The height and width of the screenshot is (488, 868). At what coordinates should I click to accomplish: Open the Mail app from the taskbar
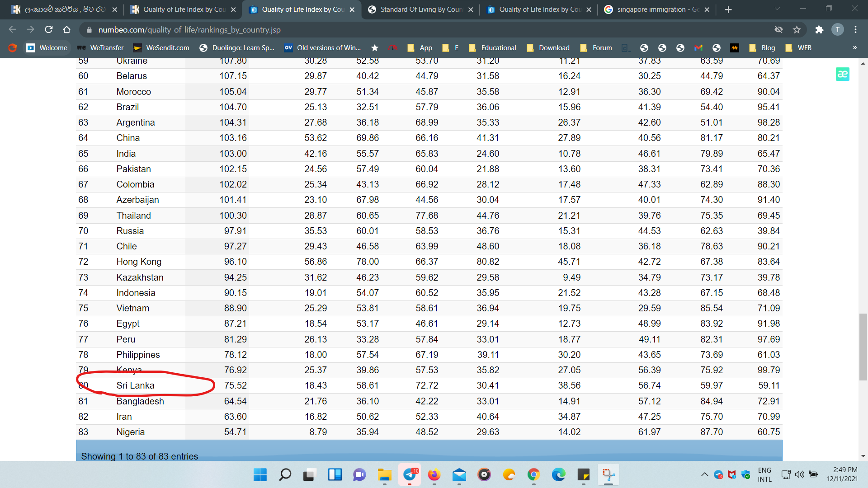(x=459, y=474)
